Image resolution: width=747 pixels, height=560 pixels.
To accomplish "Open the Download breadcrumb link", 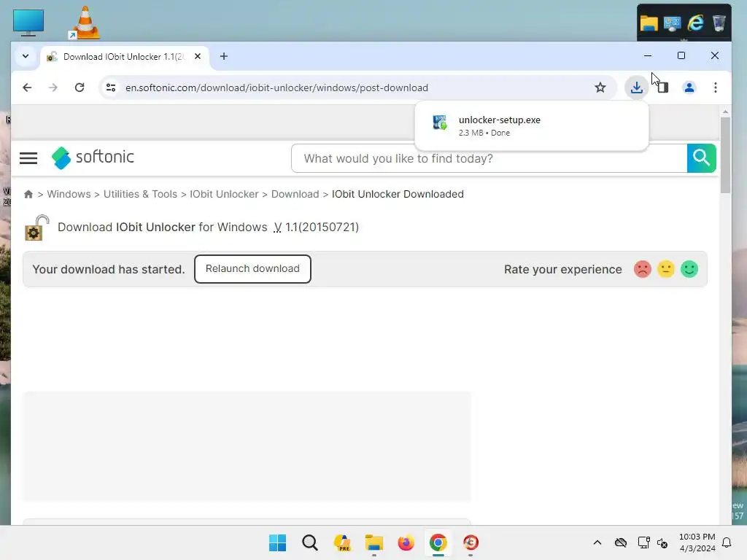I will 295,194.
